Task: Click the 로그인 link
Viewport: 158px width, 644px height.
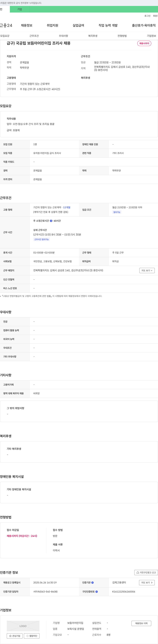Action: [147, 16]
